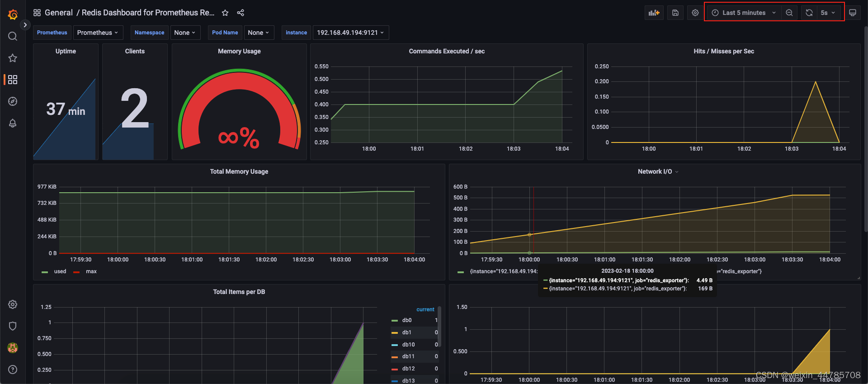The width and height of the screenshot is (868, 384).
Task: Open Configuration gear in the sidebar
Action: [13, 304]
